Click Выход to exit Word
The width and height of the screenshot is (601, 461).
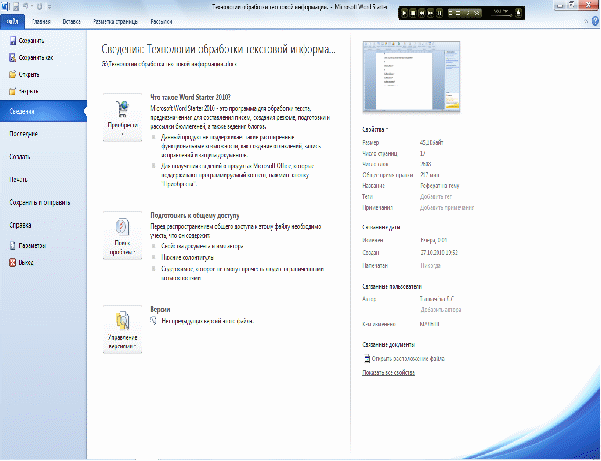coord(21,262)
